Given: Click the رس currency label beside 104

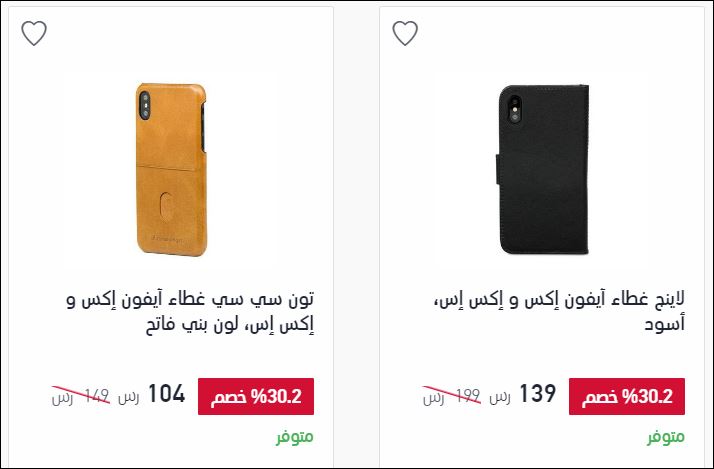Looking at the screenshot, I should (128, 398).
